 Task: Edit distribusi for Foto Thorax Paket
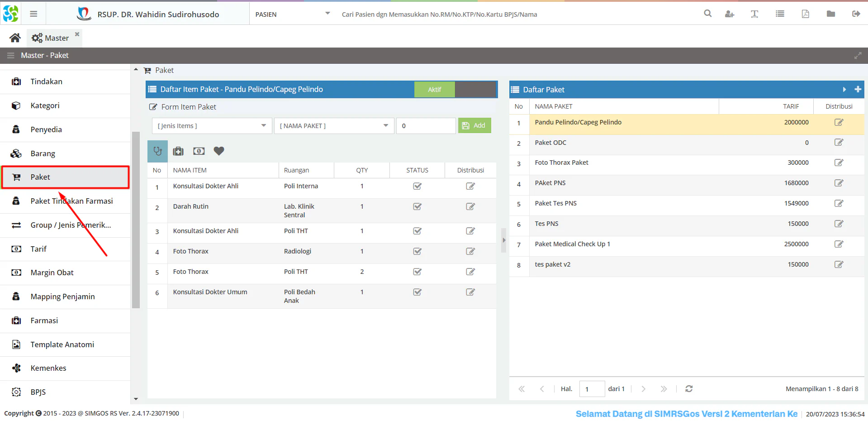[839, 163]
